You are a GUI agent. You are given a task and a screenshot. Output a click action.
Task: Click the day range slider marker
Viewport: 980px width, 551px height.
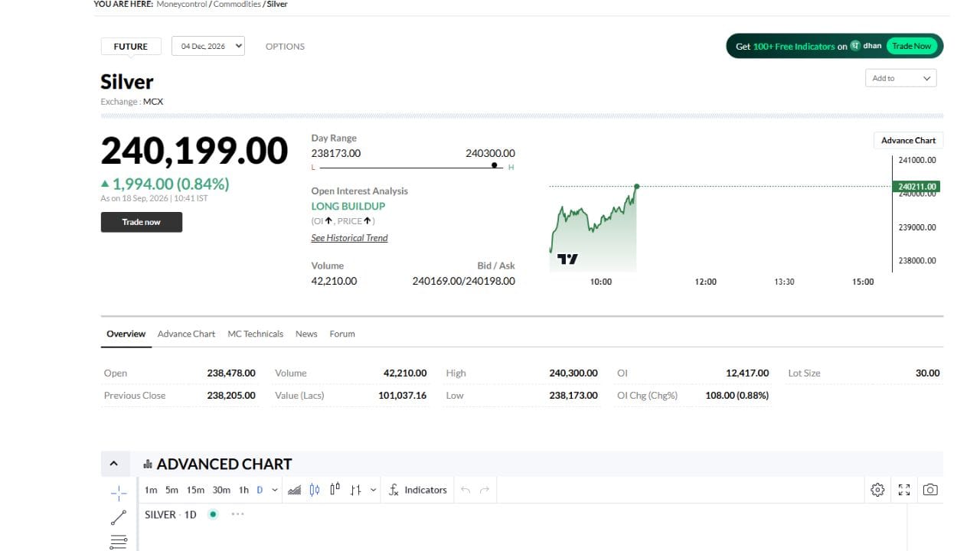(x=495, y=165)
